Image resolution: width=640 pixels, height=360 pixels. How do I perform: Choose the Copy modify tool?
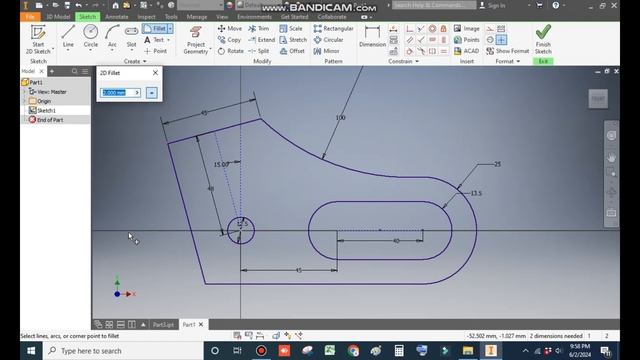[229, 40]
